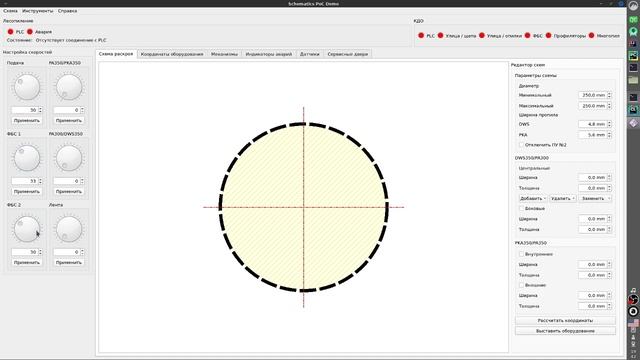Click the РКА kerf width spinbox arrows
The width and height of the screenshot is (640, 360).
(x=609, y=135)
